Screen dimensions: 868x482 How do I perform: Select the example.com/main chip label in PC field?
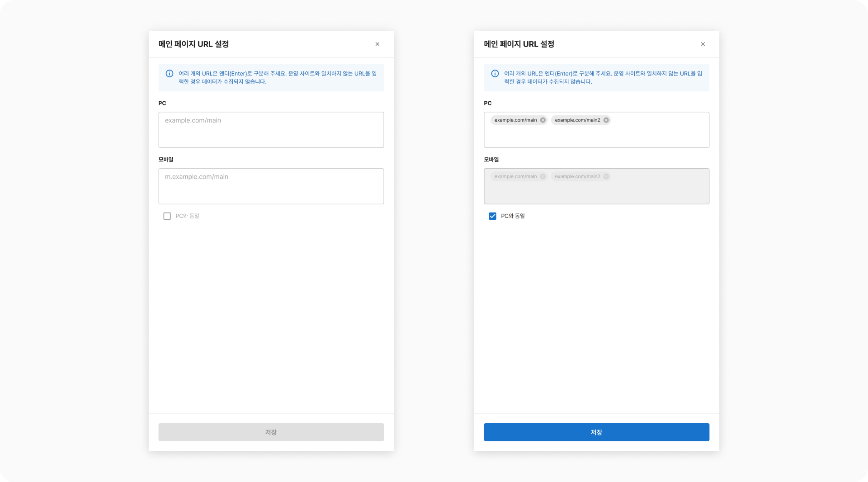[x=515, y=120]
